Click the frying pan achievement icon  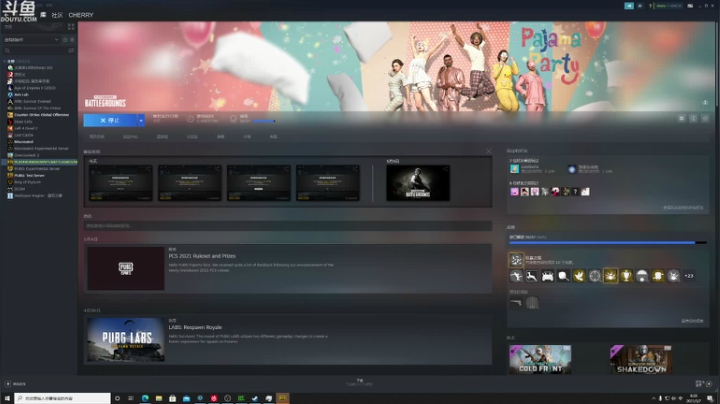(x=563, y=275)
